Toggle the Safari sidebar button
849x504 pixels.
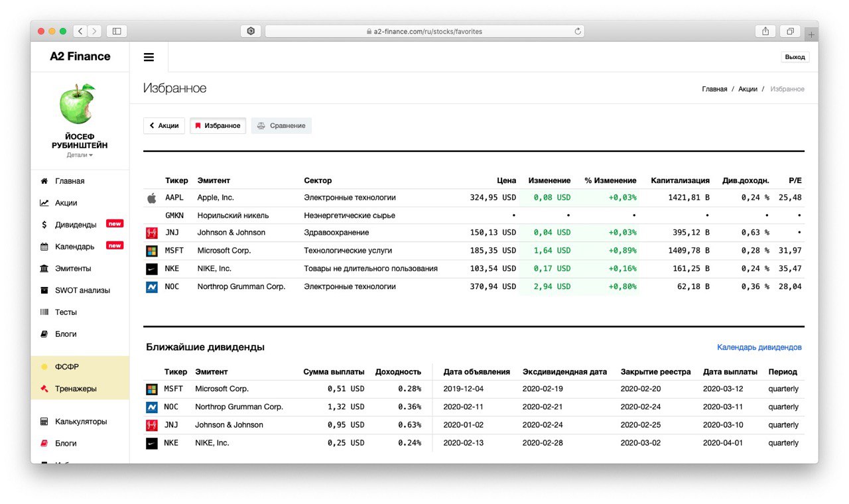(117, 31)
